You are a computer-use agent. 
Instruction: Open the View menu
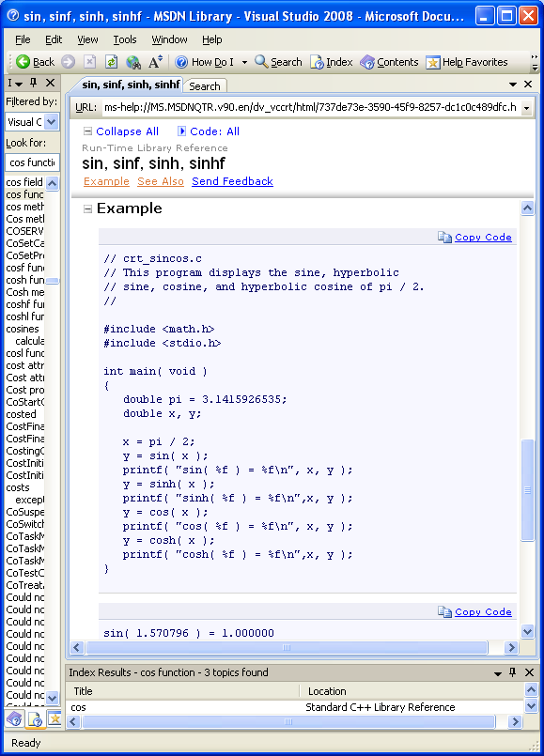click(x=87, y=39)
